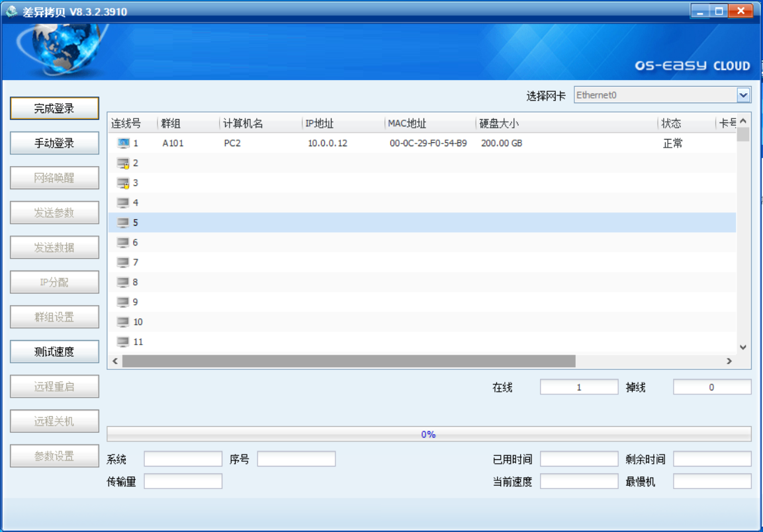Viewport: 763px width, 532px height.
Task: Click the 手动登录 button
Action: 54,143
